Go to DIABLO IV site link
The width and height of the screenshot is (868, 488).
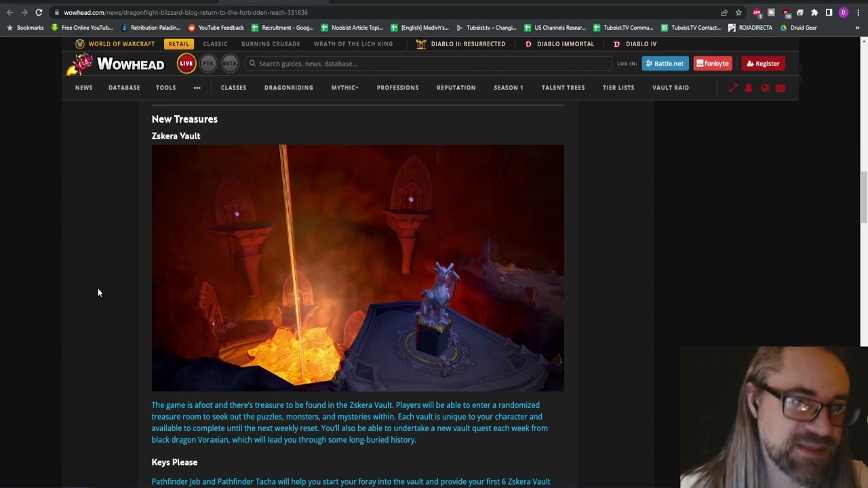point(641,44)
